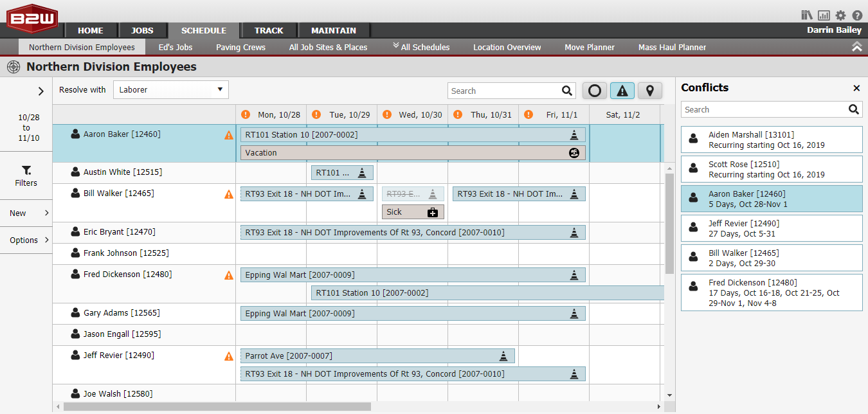Select the Jeff Revier 27 Days conflict card
This screenshot has height=414, width=868.
(x=772, y=228)
